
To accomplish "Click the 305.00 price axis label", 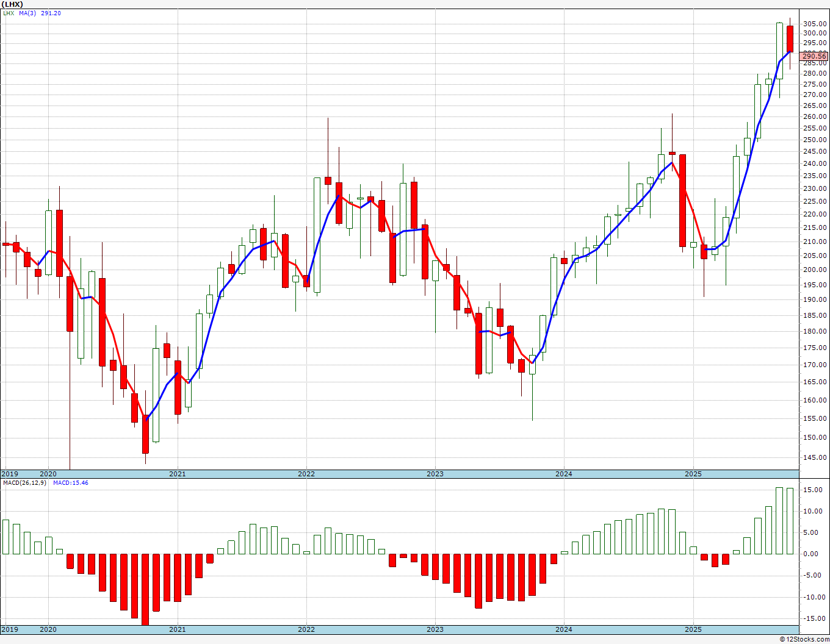I will (815, 24).
